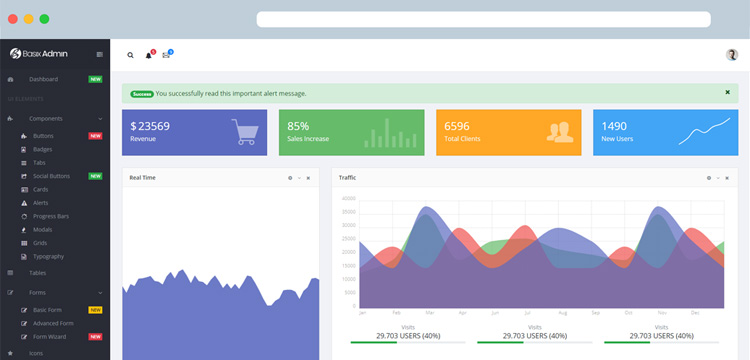The width and height of the screenshot is (750, 360).
Task: Collapse the Real Time panel chevron
Action: (299, 178)
